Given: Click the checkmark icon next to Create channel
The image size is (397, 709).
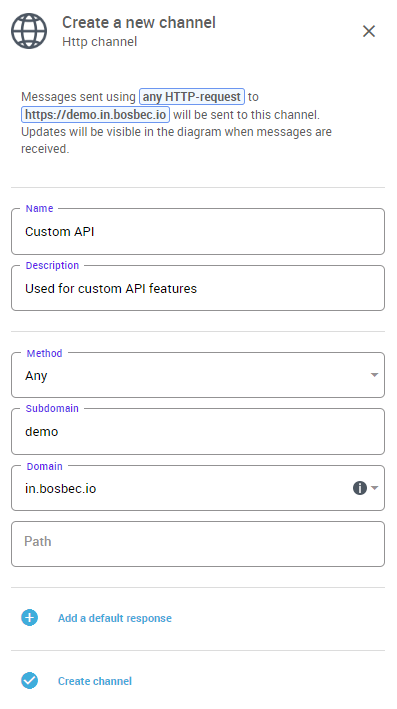Looking at the screenshot, I should (29, 681).
